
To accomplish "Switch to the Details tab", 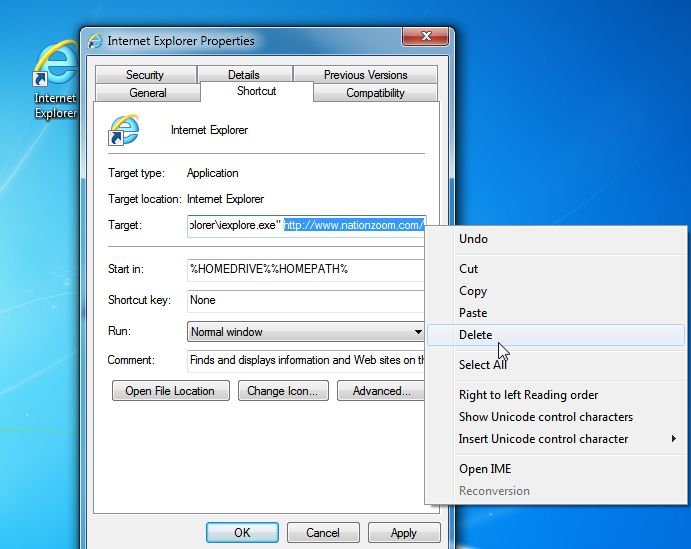I will tap(244, 74).
